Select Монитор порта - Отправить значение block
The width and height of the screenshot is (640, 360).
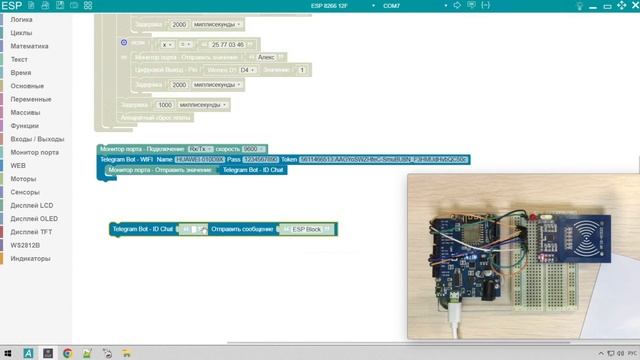point(160,170)
